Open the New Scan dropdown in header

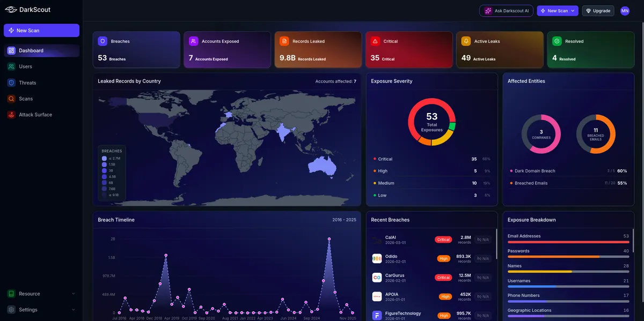point(573,11)
